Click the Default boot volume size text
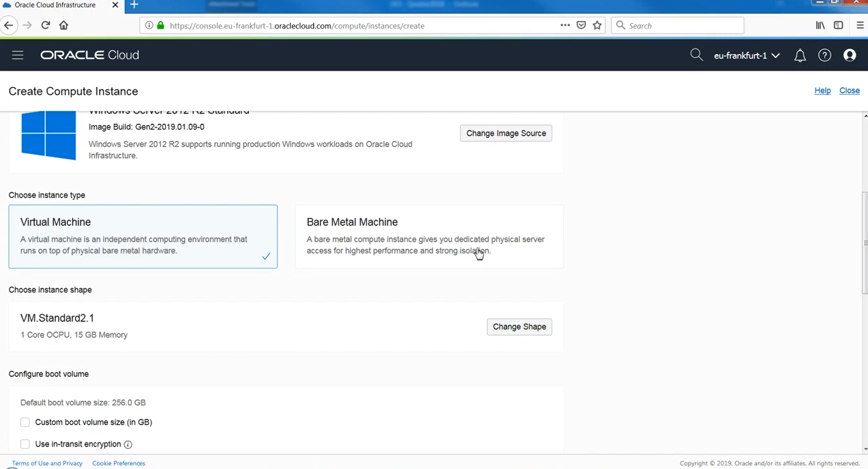The image size is (868, 469). tap(83, 402)
